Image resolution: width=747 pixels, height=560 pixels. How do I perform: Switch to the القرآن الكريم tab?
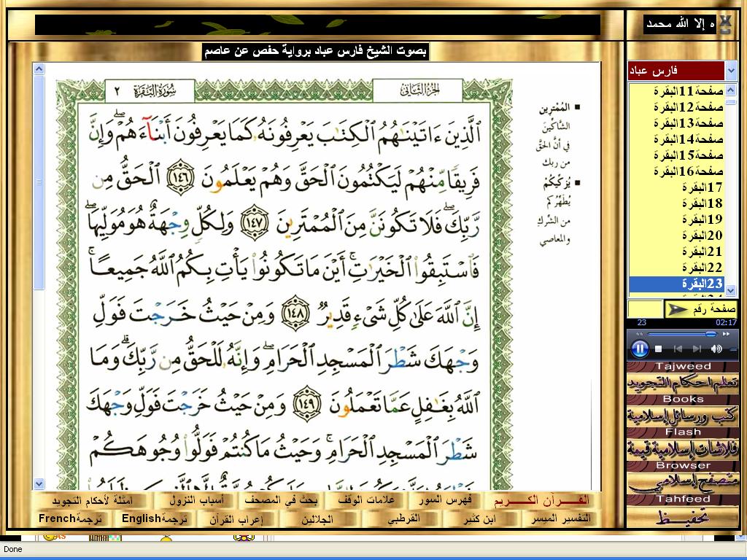pos(542,500)
